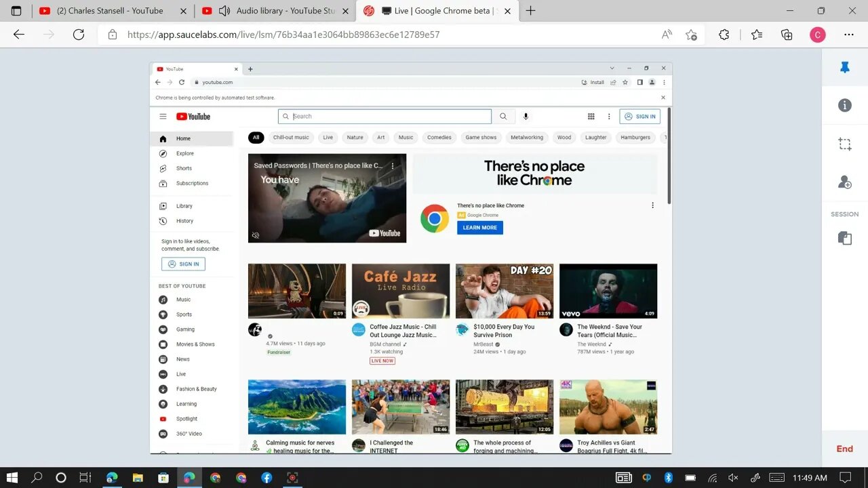Unmute the Chrome ad video

coord(256,235)
